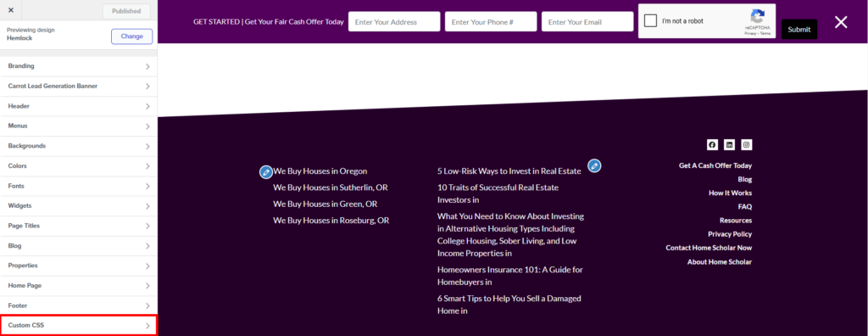
Task: Click reCAPTCHA Privacy link
Action: 750,33
